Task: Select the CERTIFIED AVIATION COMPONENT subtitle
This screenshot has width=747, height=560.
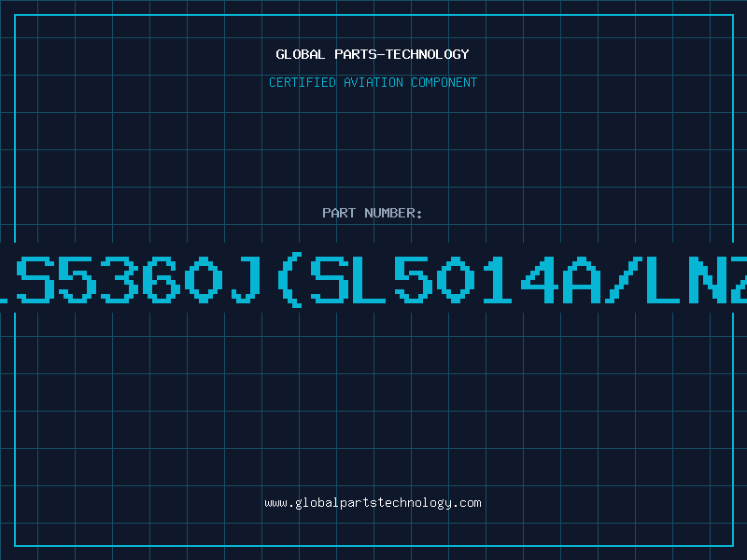Action: (373, 82)
